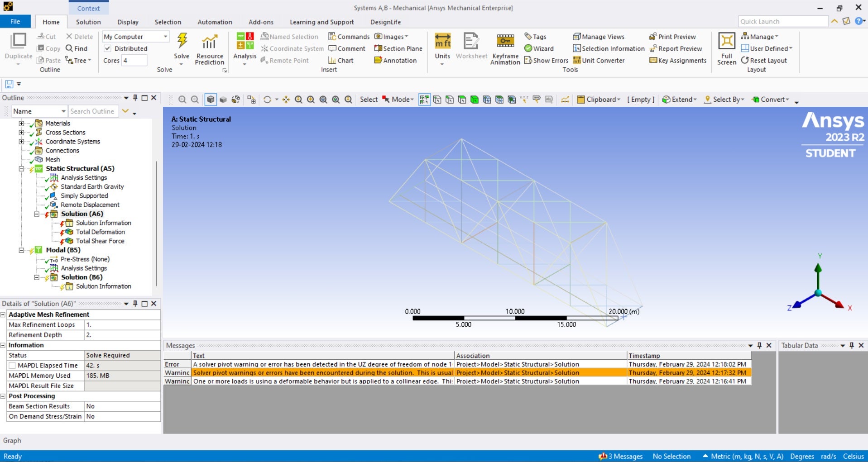
Task: Insert a Section Plane
Action: (398, 48)
